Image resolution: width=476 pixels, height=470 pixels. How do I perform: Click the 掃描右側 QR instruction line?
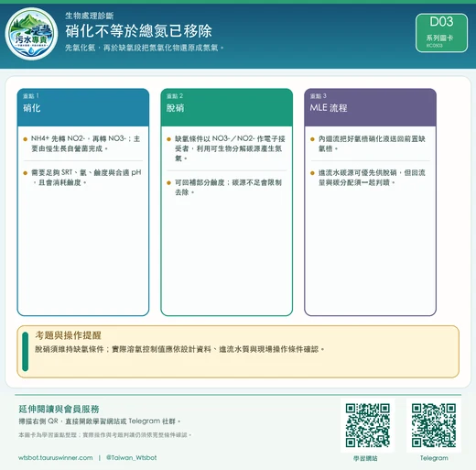pyautogui.click(x=100, y=421)
